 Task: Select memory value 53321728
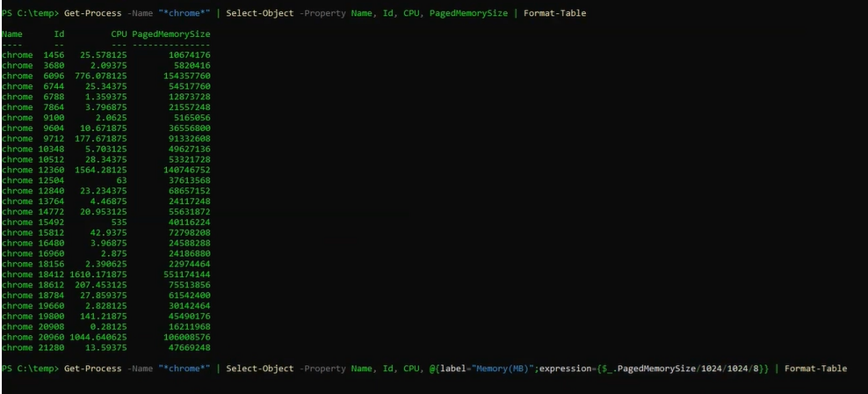(189, 159)
